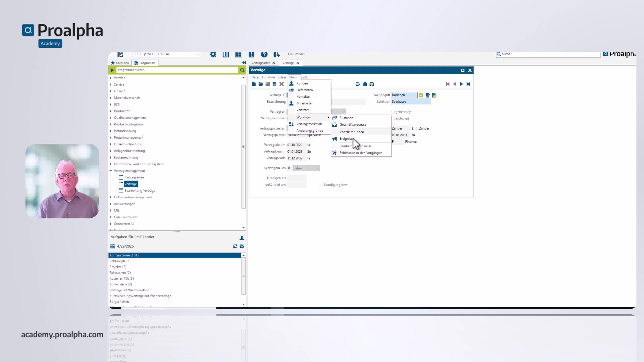Collapse the Vertragsmanagement tree node
Viewport: 644px width, 362px height.
pyautogui.click(x=111, y=171)
